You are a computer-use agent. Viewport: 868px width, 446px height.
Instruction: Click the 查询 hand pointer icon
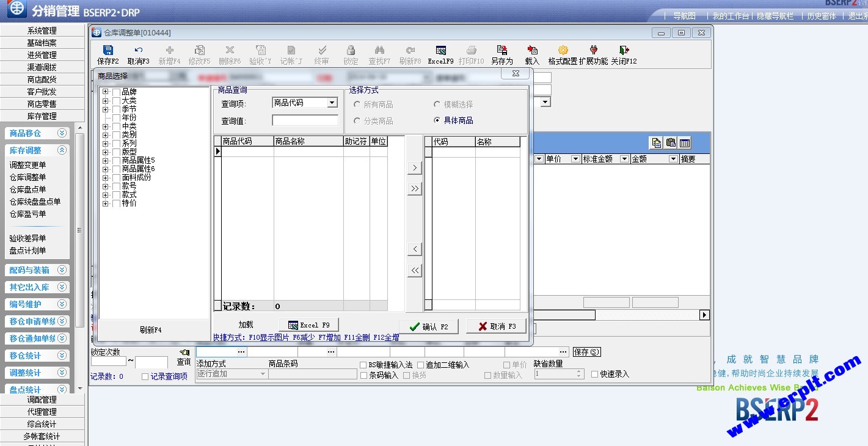[184, 353]
